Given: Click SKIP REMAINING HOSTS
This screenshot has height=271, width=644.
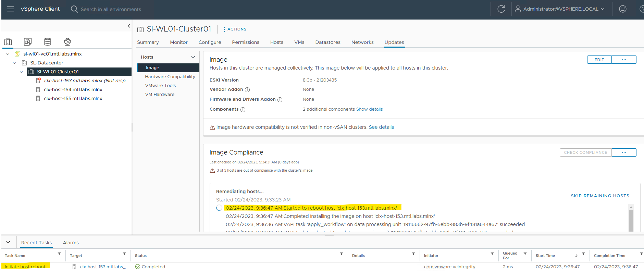Looking at the screenshot, I should tap(600, 196).
